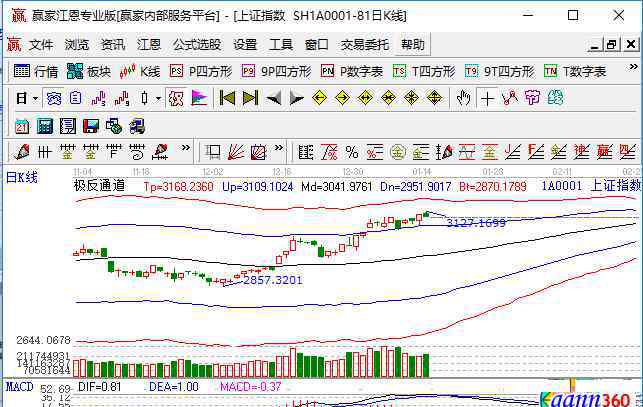Viewport: 643px width, 407px height.
Task: Click the 板块 toolbar button
Action: [89, 71]
